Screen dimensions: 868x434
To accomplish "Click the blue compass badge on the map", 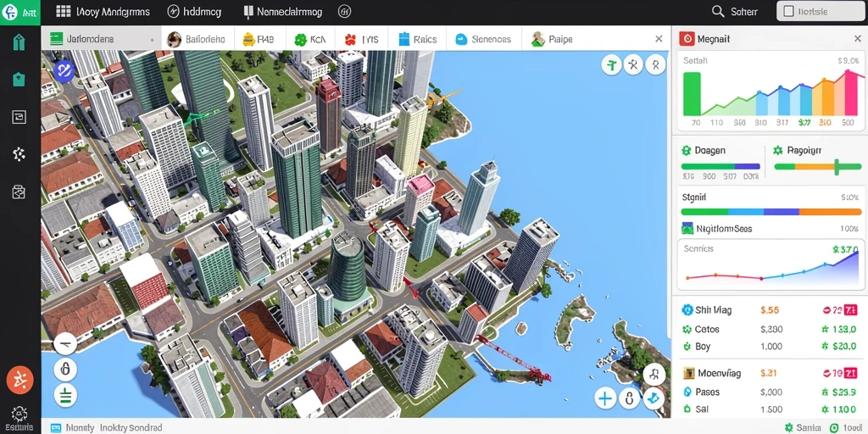I will 64,71.
